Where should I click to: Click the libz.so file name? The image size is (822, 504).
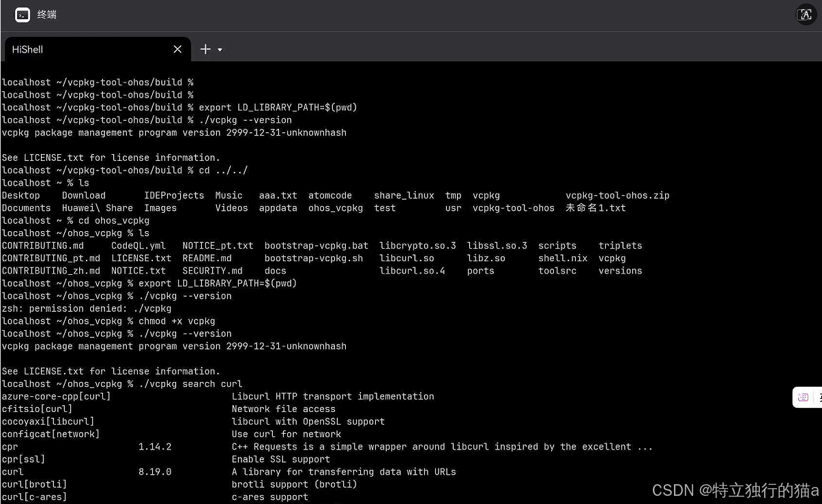[486, 258]
